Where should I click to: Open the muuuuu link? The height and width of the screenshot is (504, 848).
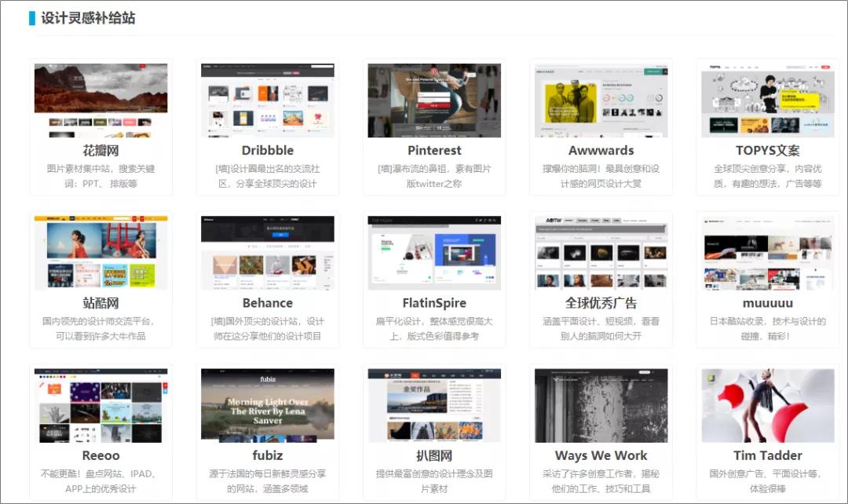tap(766, 303)
